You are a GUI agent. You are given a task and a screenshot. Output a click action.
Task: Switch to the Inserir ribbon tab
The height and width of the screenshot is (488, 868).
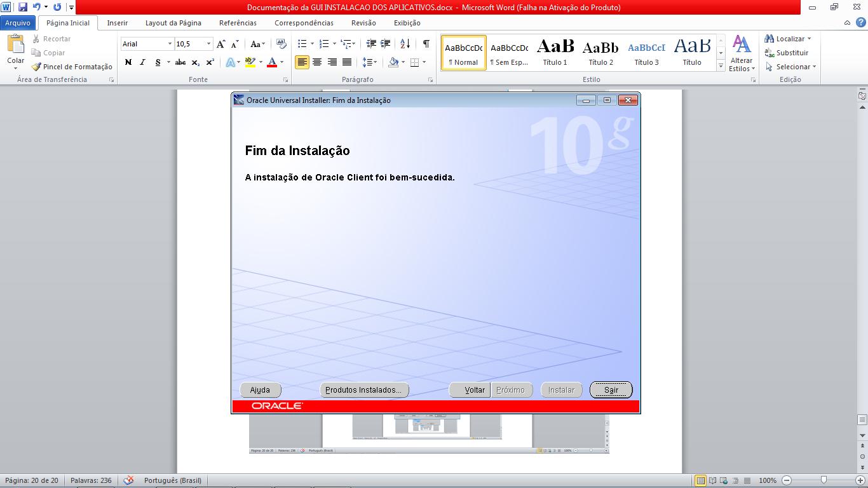pos(117,22)
